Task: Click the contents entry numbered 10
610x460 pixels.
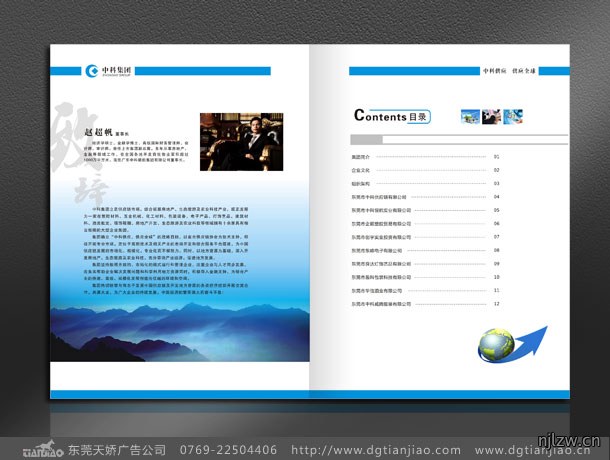Action: (425, 277)
